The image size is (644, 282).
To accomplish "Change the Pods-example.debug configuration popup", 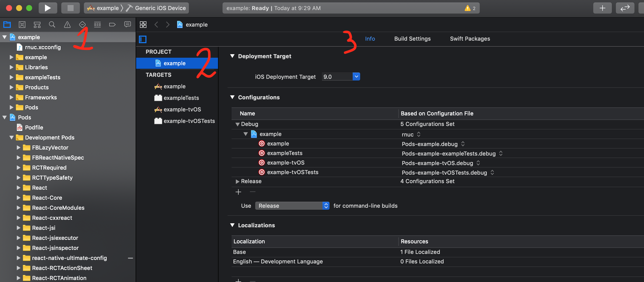I will click(433, 144).
